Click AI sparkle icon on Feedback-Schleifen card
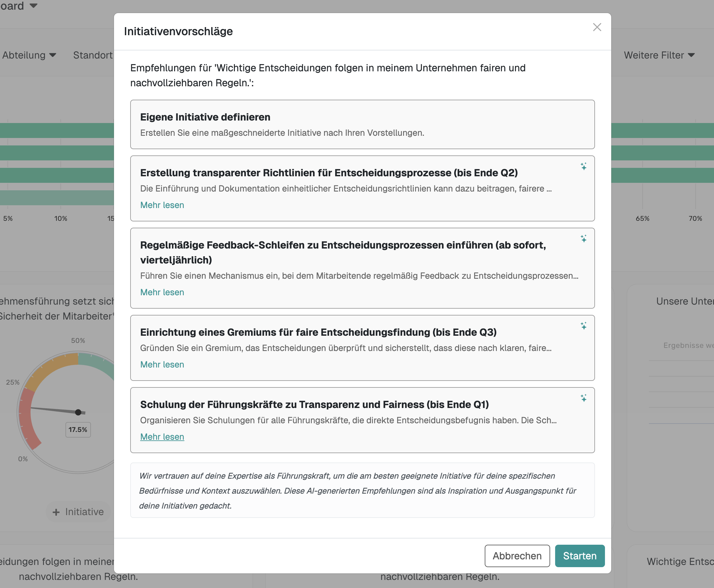714x588 pixels. 583,239
